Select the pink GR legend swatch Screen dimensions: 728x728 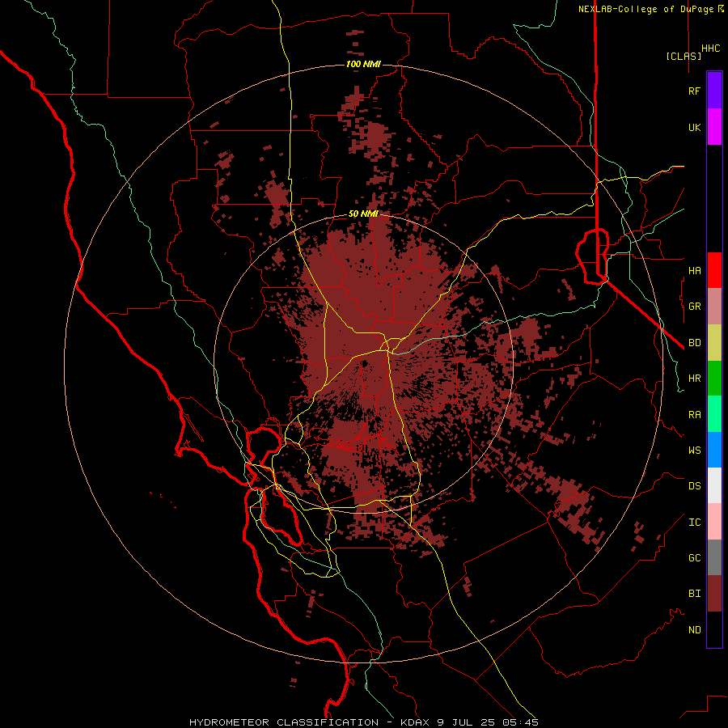714,307
